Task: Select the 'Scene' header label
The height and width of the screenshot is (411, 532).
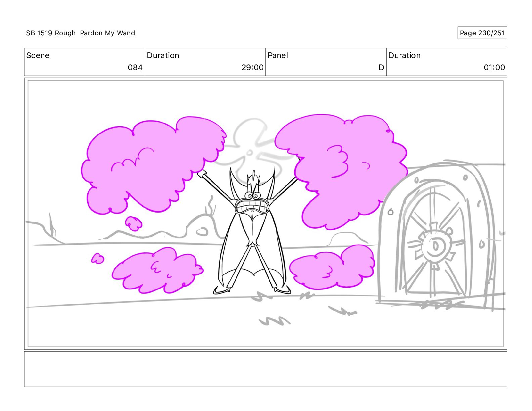Action: (38, 55)
